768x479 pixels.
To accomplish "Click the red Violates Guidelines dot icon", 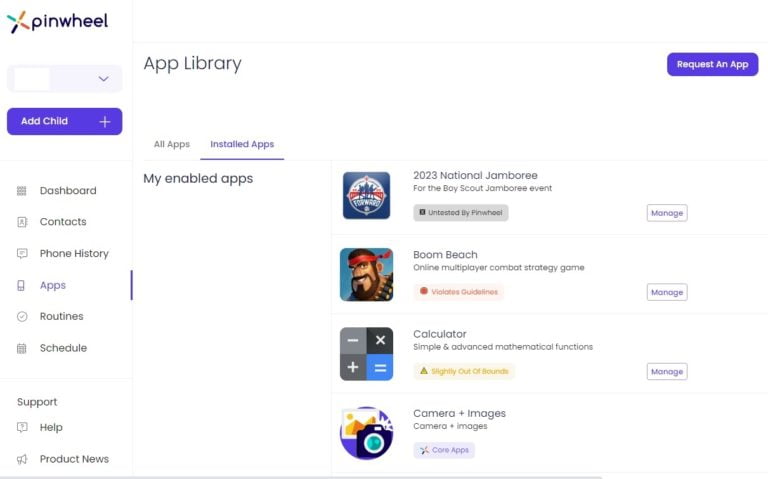I will click(424, 291).
